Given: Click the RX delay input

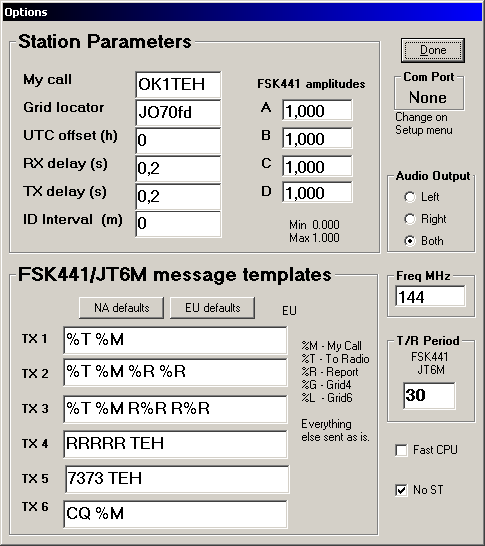Looking at the screenshot, I should (178, 169).
